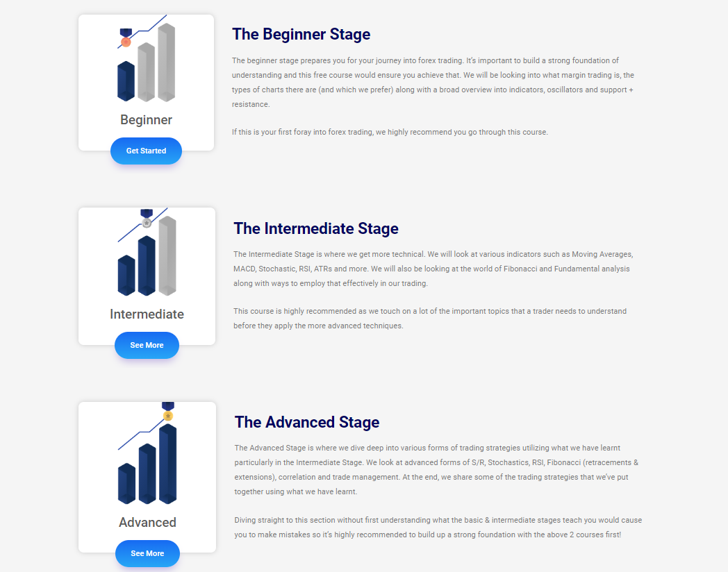Click the Get Started button

point(146,151)
